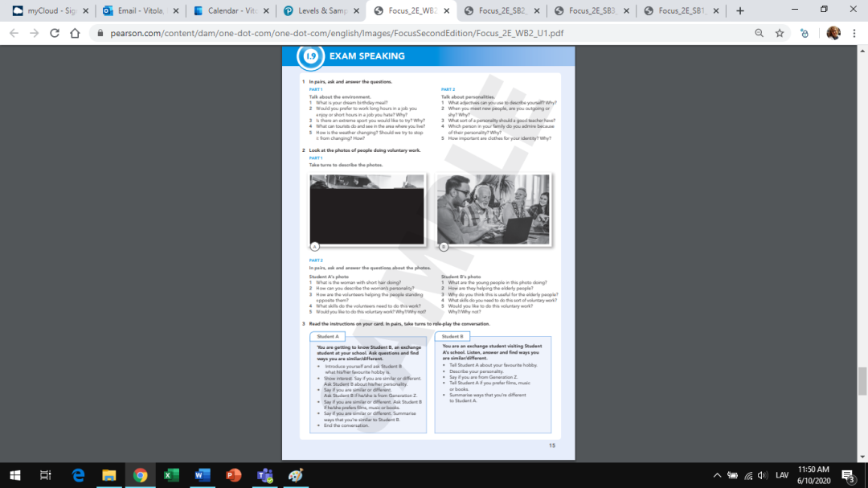This screenshot has width=868, height=488.
Task: Open the Paint taskbar icon
Action: click(296, 475)
